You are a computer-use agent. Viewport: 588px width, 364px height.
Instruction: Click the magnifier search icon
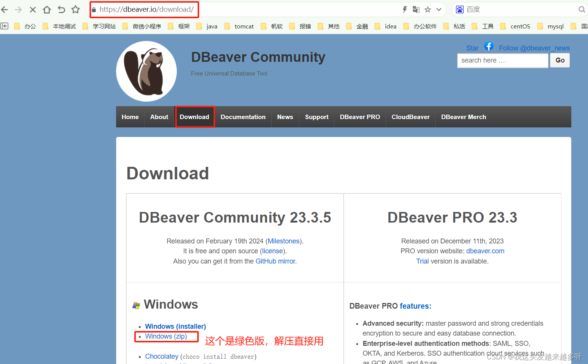[x=582, y=9]
